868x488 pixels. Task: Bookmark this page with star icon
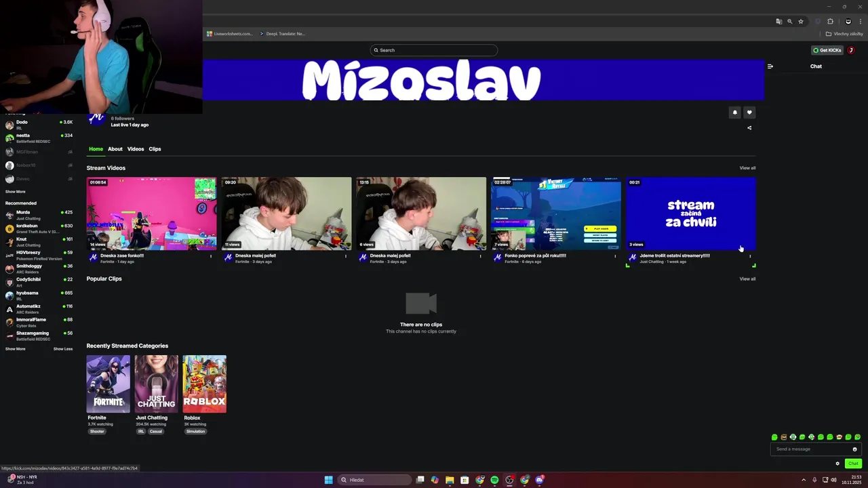pos(801,22)
